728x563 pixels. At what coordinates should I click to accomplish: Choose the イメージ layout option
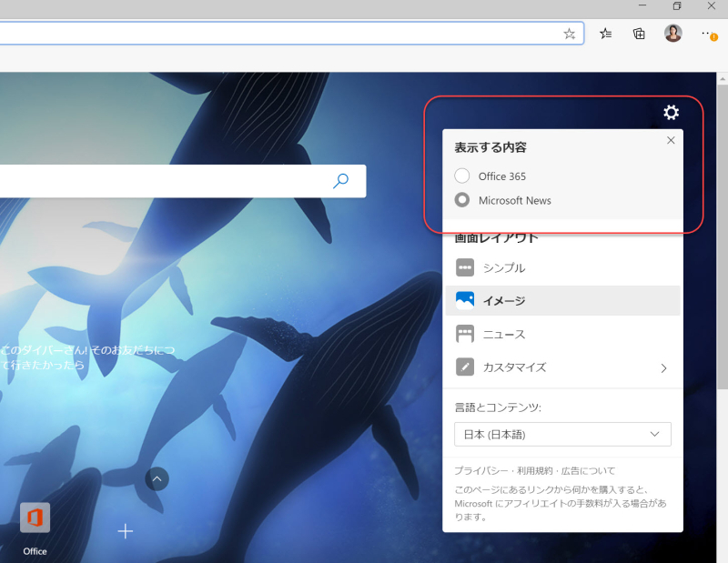point(562,301)
